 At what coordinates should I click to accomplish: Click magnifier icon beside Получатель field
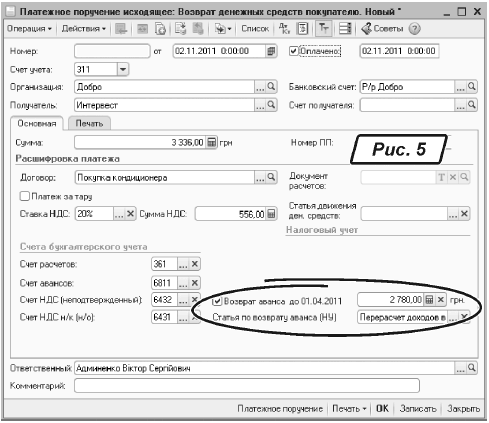pos(272,105)
